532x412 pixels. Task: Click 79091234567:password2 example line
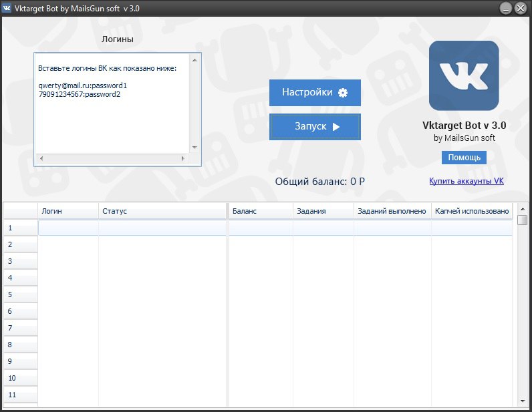[x=80, y=94]
